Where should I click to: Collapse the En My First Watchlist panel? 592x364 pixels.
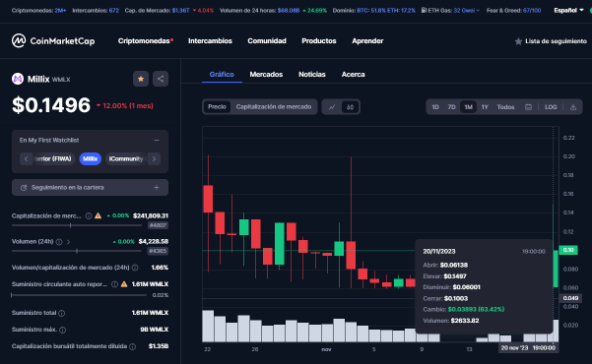157,141
